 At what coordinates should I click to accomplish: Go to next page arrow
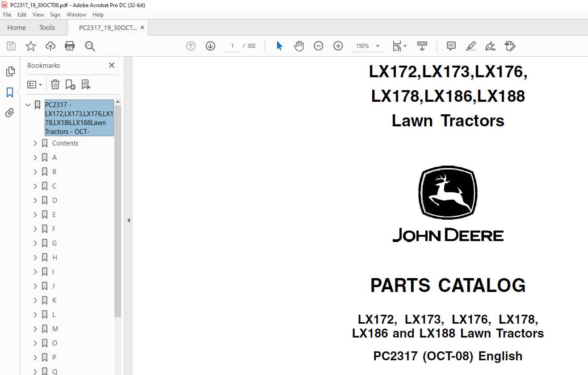point(210,46)
